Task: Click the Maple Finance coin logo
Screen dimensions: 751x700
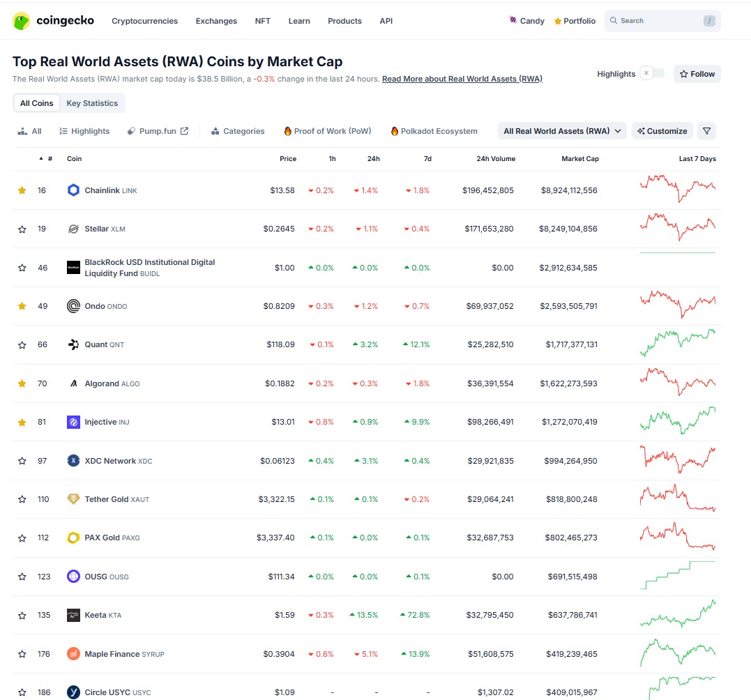Action: click(x=73, y=653)
